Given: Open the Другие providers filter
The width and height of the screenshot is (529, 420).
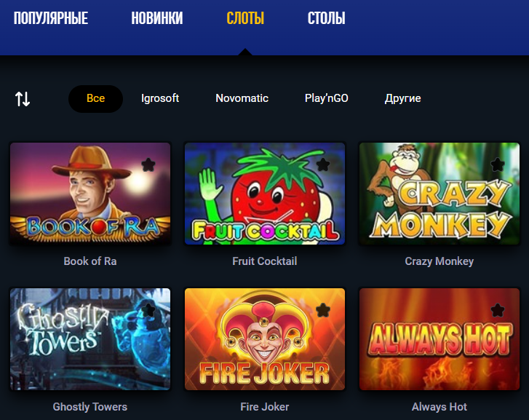Looking at the screenshot, I should pyautogui.click(x=403, y=98).
